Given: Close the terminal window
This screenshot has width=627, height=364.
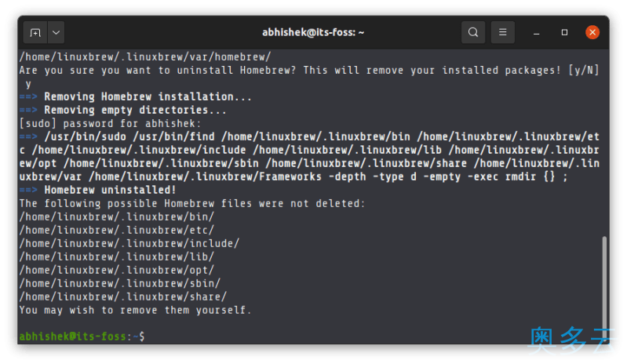Looking at the screenshot, I should click(592, 32).
